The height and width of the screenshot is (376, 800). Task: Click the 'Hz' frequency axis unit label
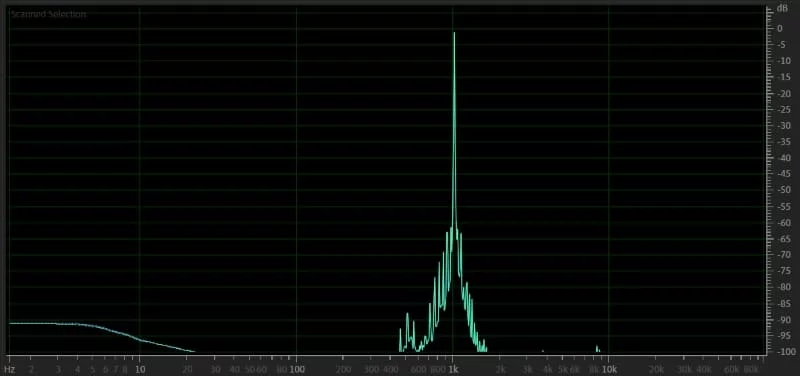coord(10,369)
